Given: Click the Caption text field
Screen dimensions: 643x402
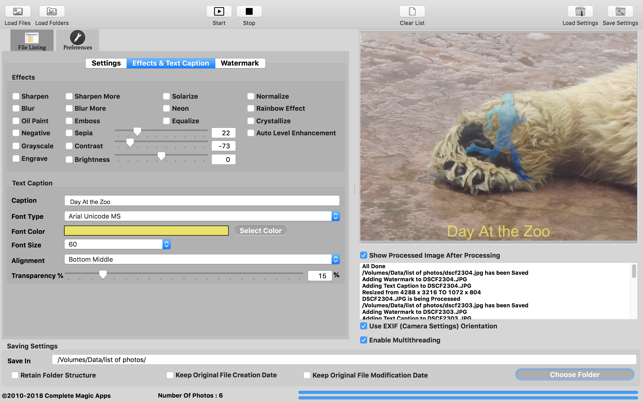Looking at the screenshot, I should pos(202,201).
